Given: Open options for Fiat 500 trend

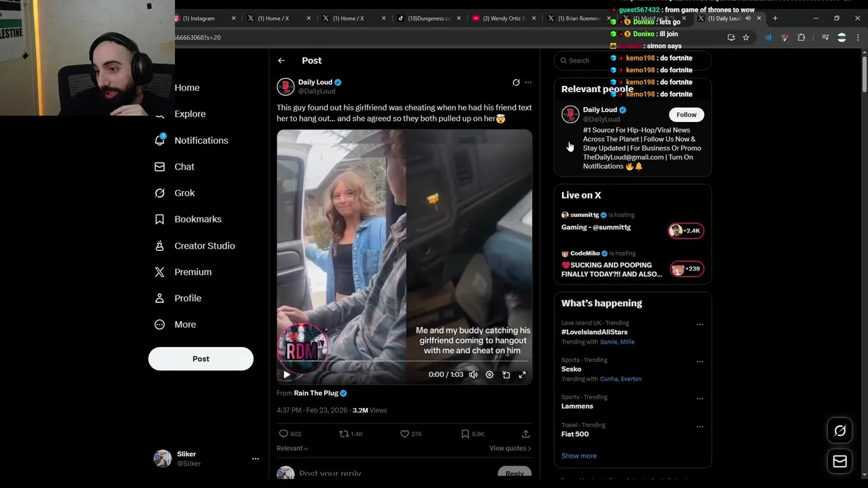Looking at the screenshot, I should pos(700,426).
